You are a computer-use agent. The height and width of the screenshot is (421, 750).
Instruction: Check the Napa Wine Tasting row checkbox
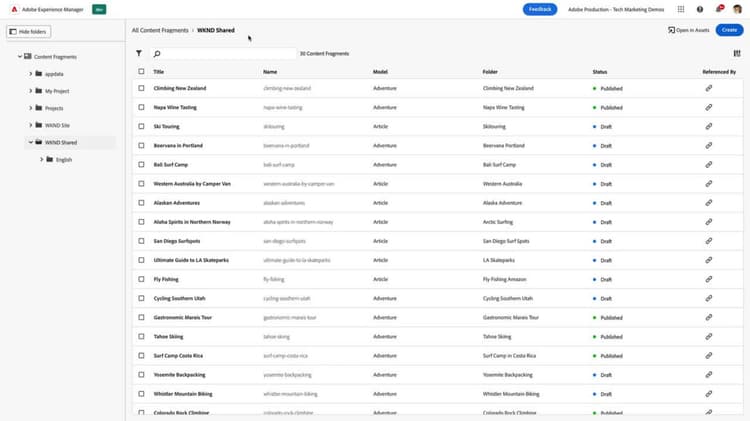tap(141, 107)
